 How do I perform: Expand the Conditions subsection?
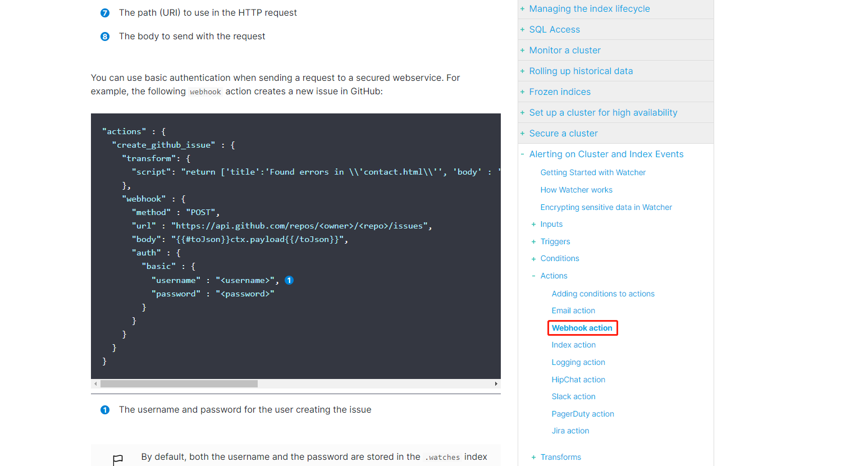click(533, 259)
